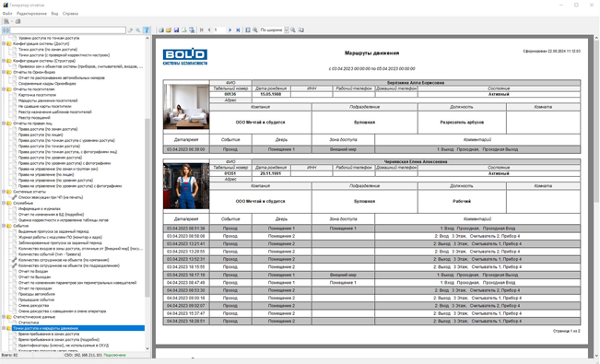
Task: Select 'Списки эвакуации при ЧП (на печать)' report
Action: pyautogui.click(x=51, y=197)
